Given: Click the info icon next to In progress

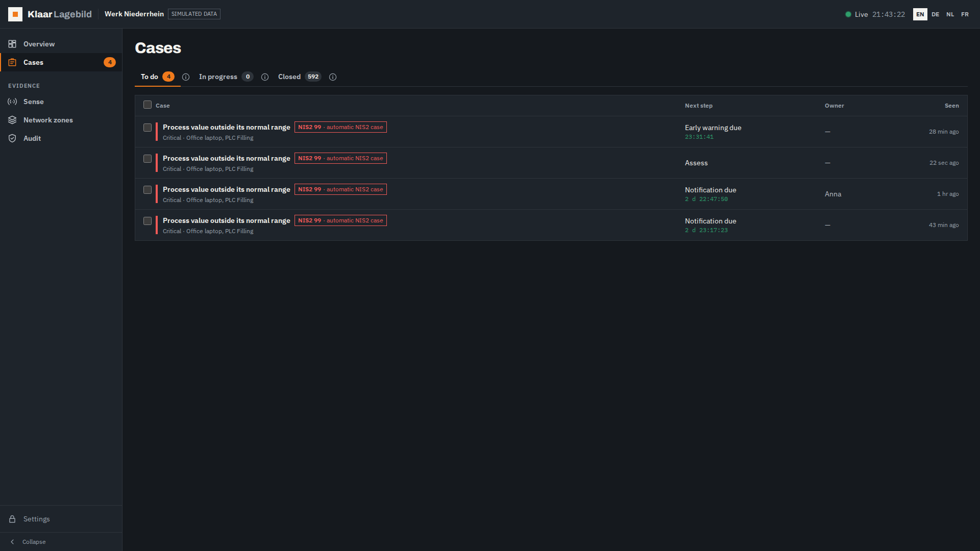Looking at the screenshot, I should pos(265,77).
